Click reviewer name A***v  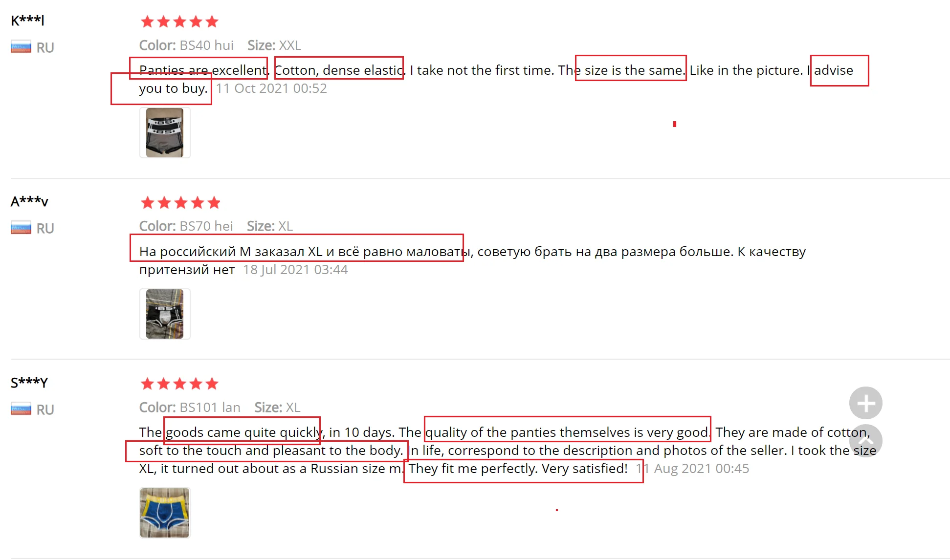pyautogui.click(x=29, y=201)
